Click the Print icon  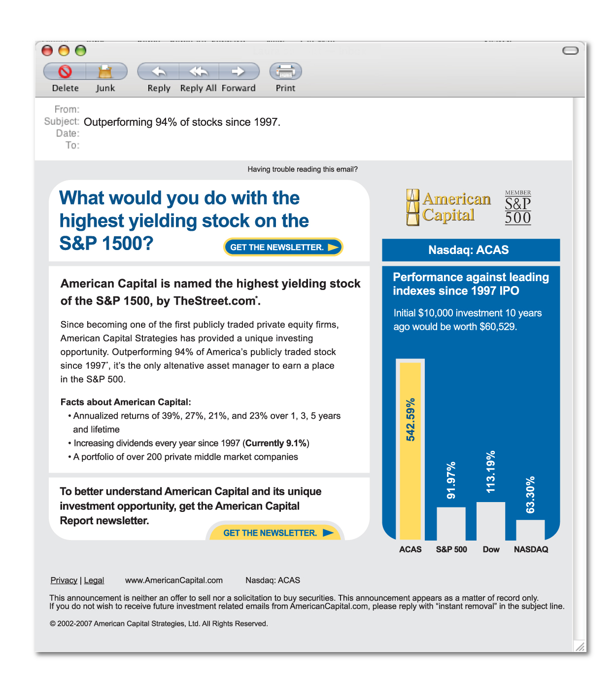(285, 72)
